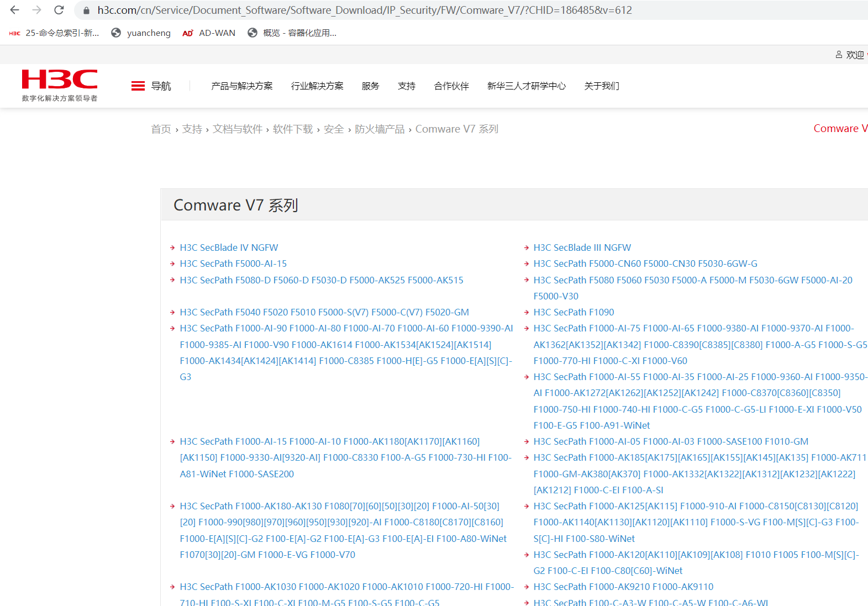The width and height of the screenshot is (868, 606).
Task: Open the 支持 menu in the top navigation
Action: pyautogui.click(x=407, y=86)
